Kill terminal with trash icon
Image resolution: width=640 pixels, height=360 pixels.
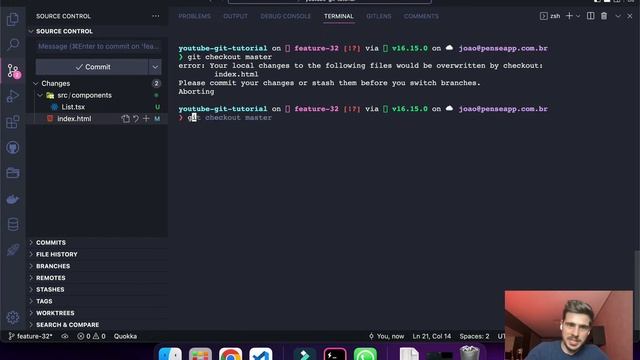tap(604, 16)
